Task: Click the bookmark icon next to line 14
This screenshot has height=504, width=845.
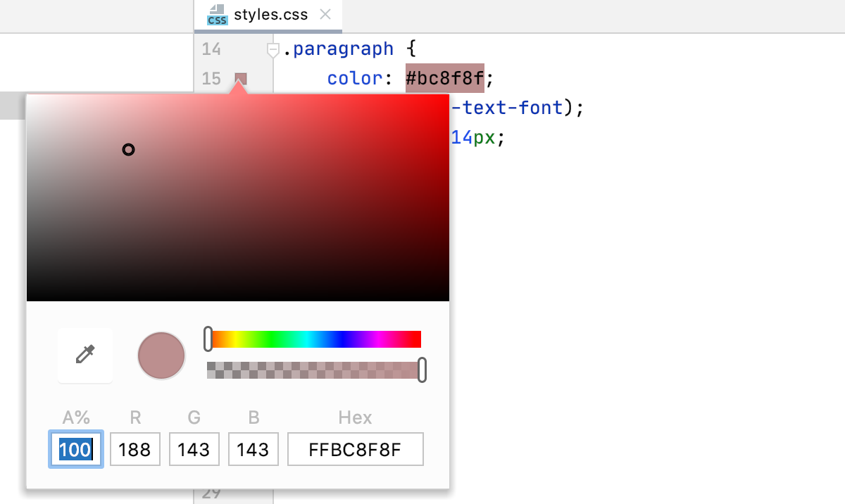Action: (x=274, y=48)
